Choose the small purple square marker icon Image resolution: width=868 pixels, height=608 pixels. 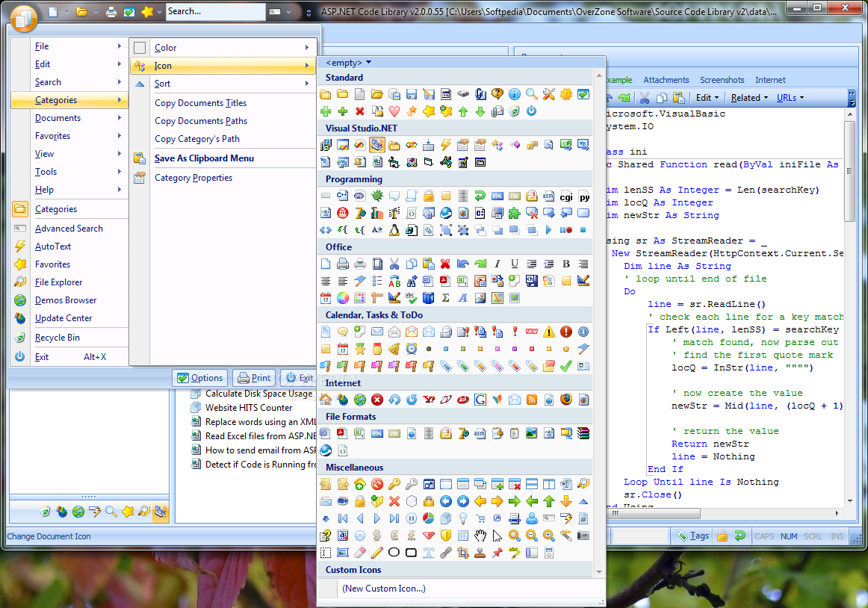[x=514, y=349]
